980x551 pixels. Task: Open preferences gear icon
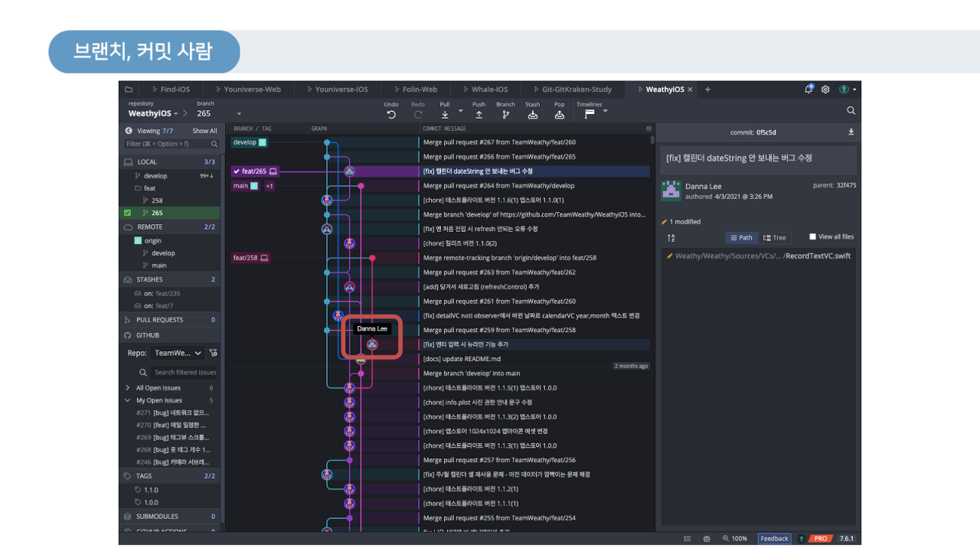click(825, 90)
